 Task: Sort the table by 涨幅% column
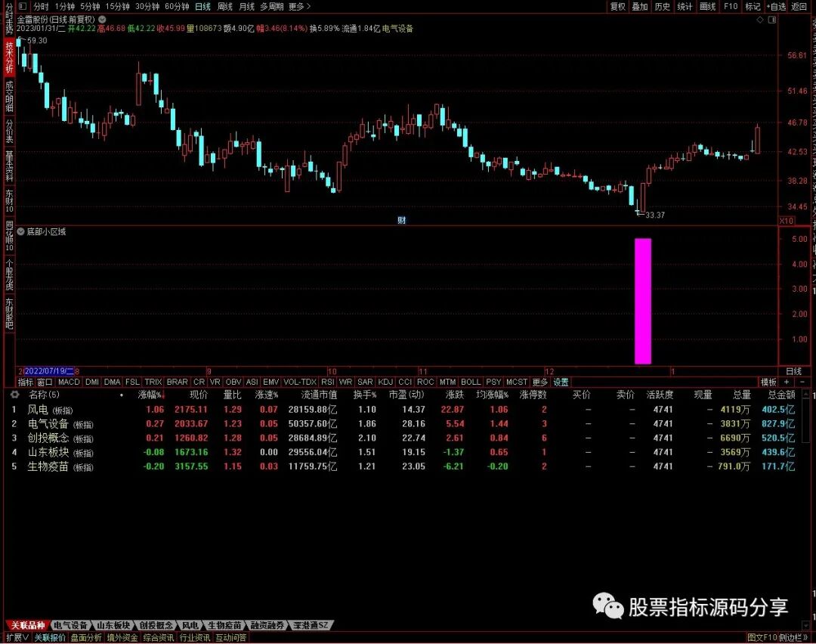click(151, 395)
